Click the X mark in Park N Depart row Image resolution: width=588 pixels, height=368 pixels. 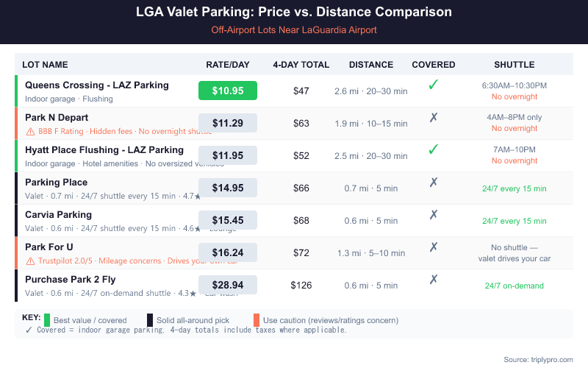[x=434, y=117]
